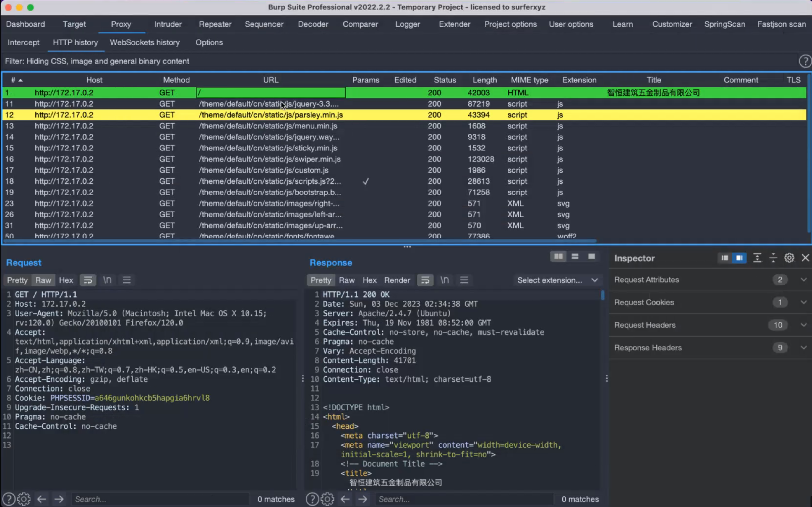The height and width of the screenshot is (507, 812).
Task: Go to previous Response search match arrow
Action: pyautogui.click(x=345, y=499)
